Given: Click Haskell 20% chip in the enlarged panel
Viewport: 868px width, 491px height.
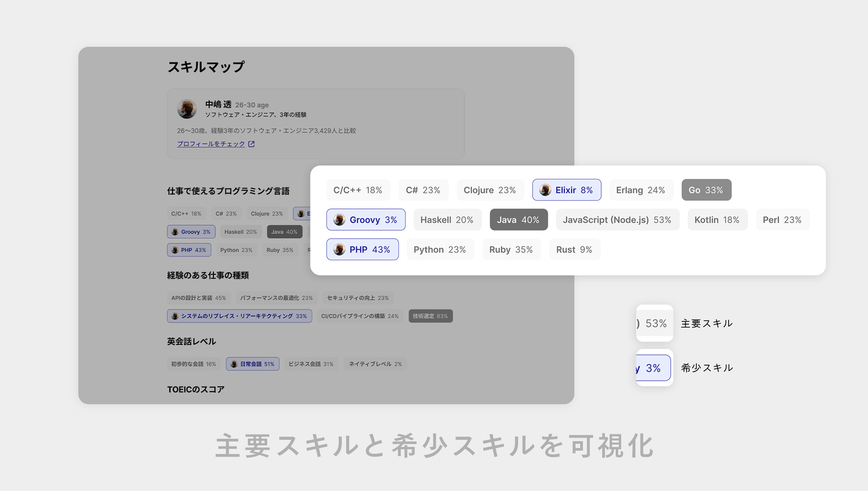Looking at the screenshot, I should click(x=447, y=220).
